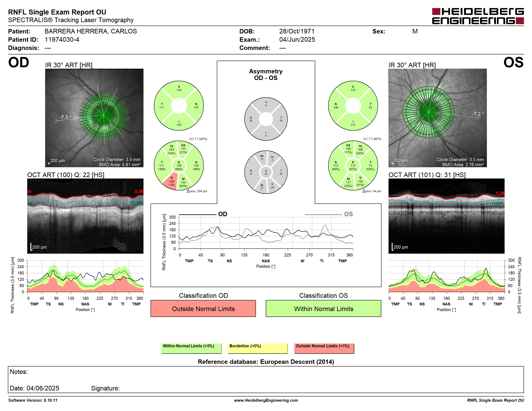Viewport: 532px width, 411px height.
Task: Select the OD nasal sector value 147
Action: tap(196, 106)
